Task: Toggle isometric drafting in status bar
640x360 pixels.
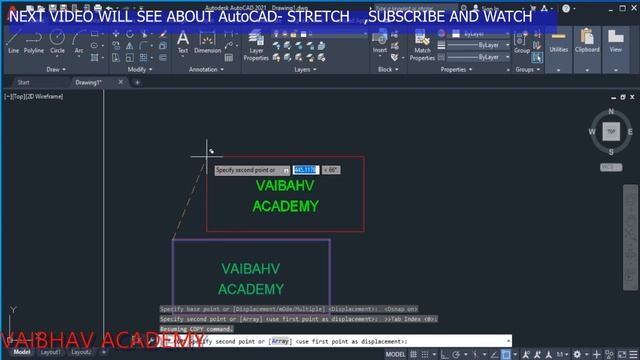Action: click(x=475, y=354)
